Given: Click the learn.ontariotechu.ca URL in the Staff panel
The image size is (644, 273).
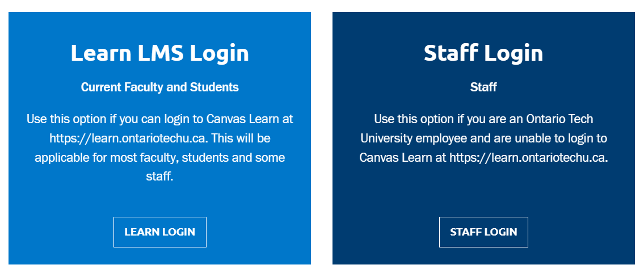Looking at the screenshot, I should pyautogui.click(x=528, y=157).
